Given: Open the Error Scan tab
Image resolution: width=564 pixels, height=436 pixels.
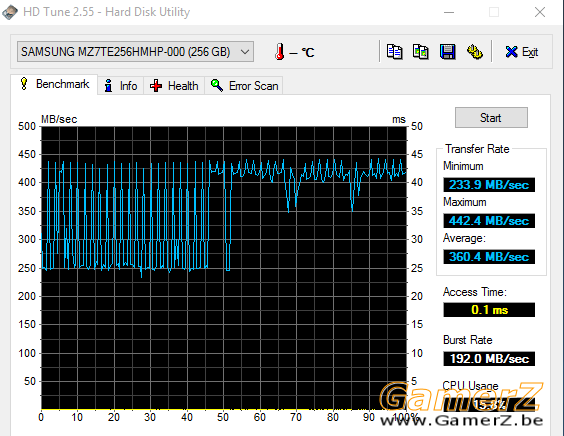Looking at the screenshot, I should (x=244, y=86).
